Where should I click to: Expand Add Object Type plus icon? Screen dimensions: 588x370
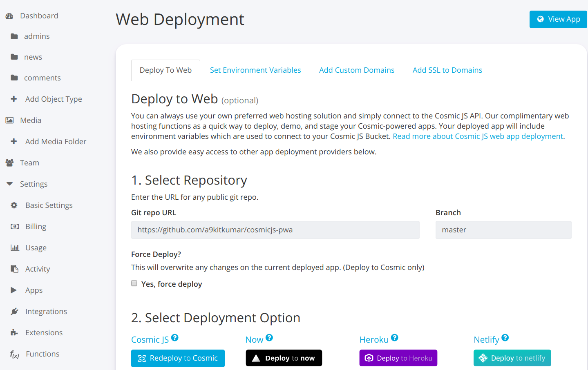(14, 99)
